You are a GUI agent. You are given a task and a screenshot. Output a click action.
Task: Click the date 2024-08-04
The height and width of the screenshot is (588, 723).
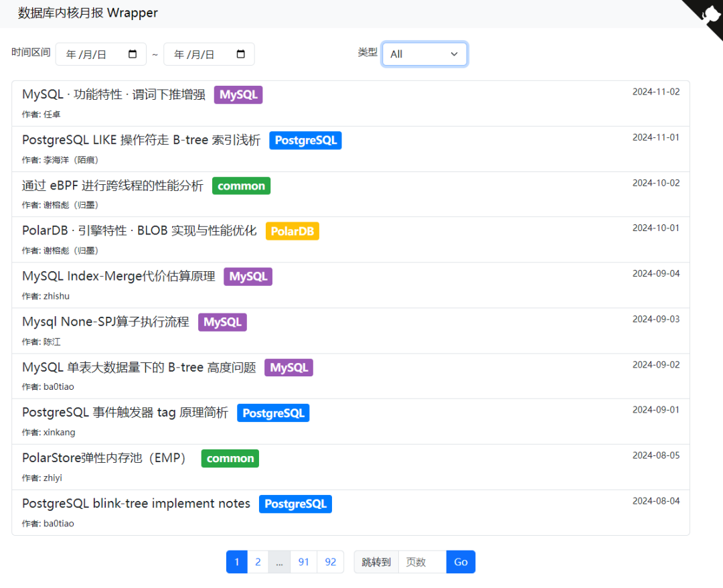(656, 501)
